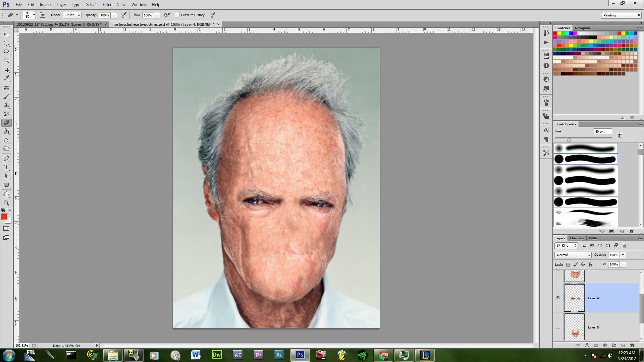
Task: Select the Paint Bucket tool
Action: [x=6, y=131]
